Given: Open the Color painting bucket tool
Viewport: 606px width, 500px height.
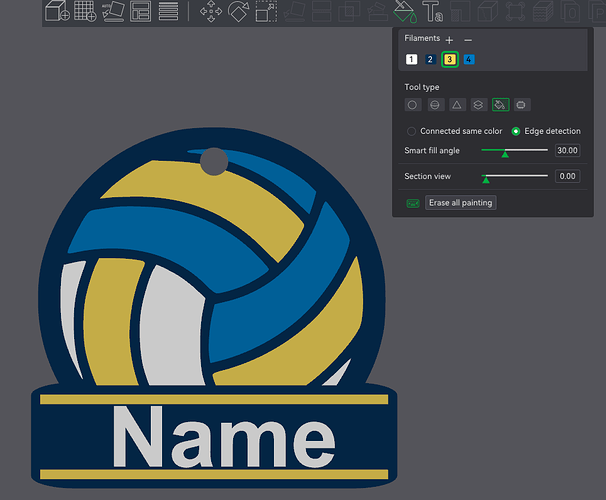Looking at the screenshot, I should pos(405,11).
